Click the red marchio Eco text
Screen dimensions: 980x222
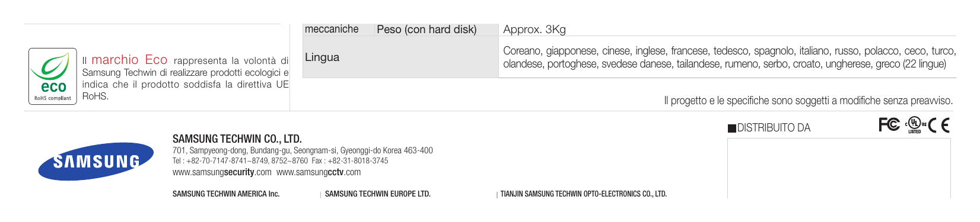tap(129, 60)
